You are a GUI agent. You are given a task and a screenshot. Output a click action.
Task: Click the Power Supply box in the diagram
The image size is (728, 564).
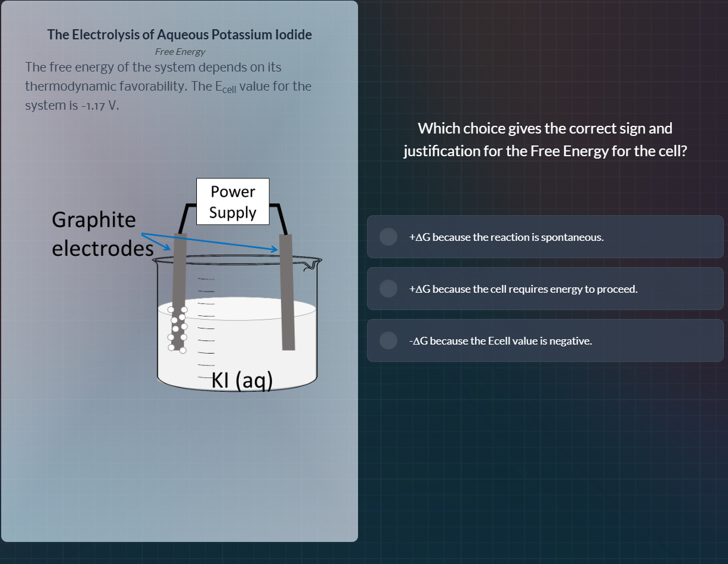[x=233, y=202]
